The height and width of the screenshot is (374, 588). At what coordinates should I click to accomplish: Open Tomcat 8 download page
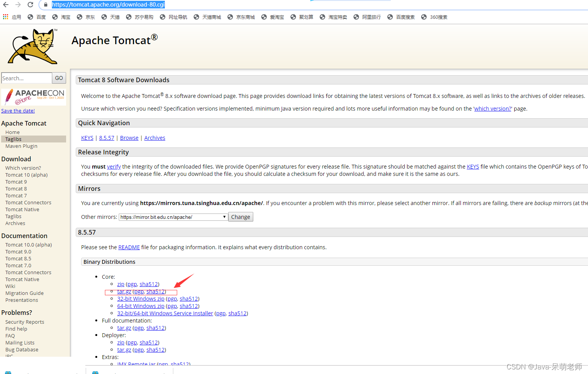click(x=16, y=189)
